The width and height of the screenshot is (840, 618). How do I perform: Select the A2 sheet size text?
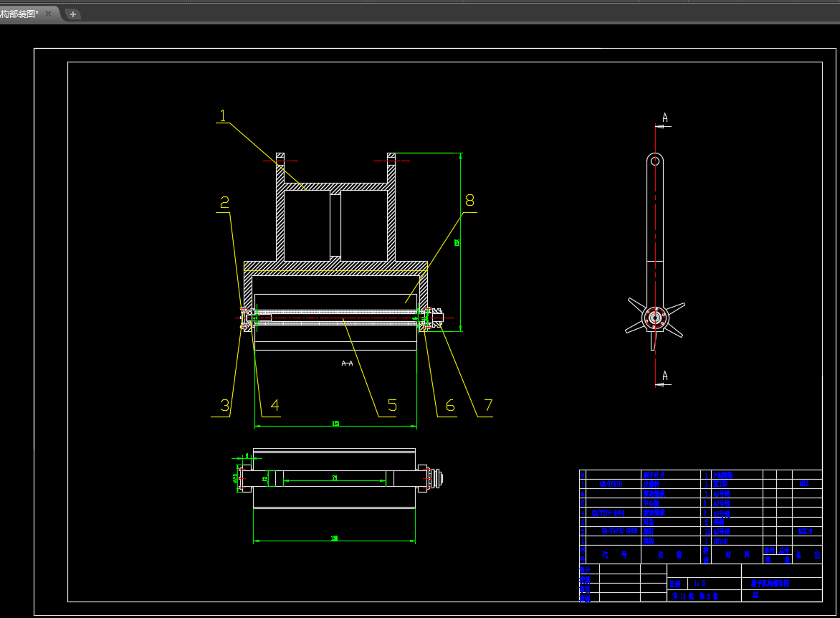tap(755, 595)
